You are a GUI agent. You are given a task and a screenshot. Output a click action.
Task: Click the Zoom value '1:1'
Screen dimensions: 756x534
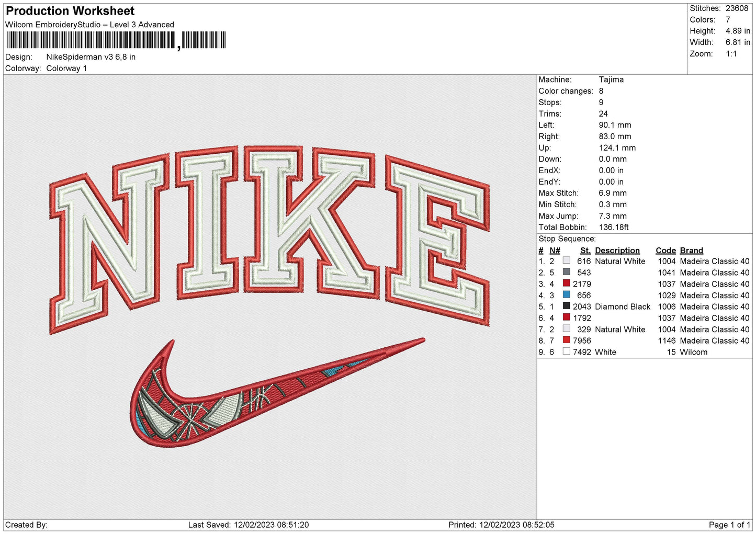click(731, 54)
